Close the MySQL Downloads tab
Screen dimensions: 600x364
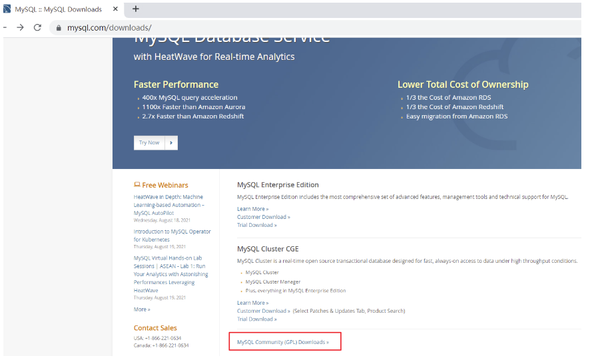coord(115,9)
